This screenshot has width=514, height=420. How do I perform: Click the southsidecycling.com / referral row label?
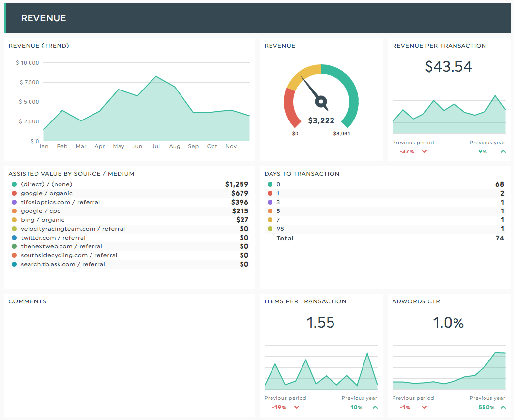(x=69, y=255)
